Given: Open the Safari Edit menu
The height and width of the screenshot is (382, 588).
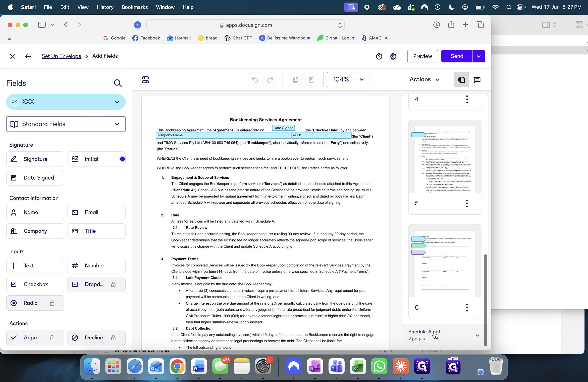Looking at the screenshot, I should point(65,7).
